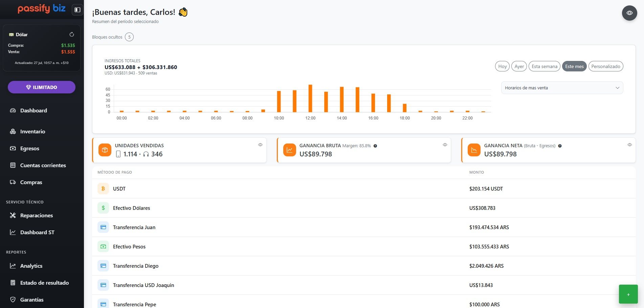This screenshot has width=644, height=308.
Task: Click the Ganancia Neta chart icon
Action: [474, 150]
